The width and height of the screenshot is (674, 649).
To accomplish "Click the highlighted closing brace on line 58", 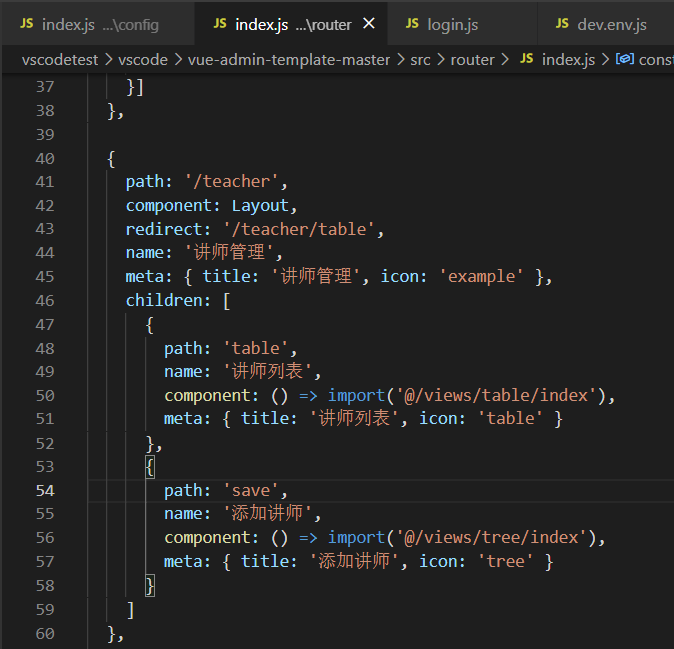I will (150, 585).
